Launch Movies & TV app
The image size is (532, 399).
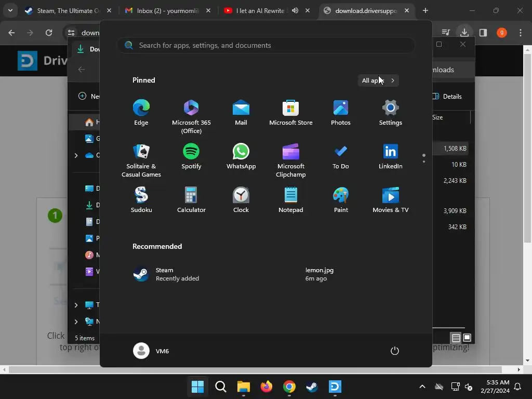pos(391,200)
